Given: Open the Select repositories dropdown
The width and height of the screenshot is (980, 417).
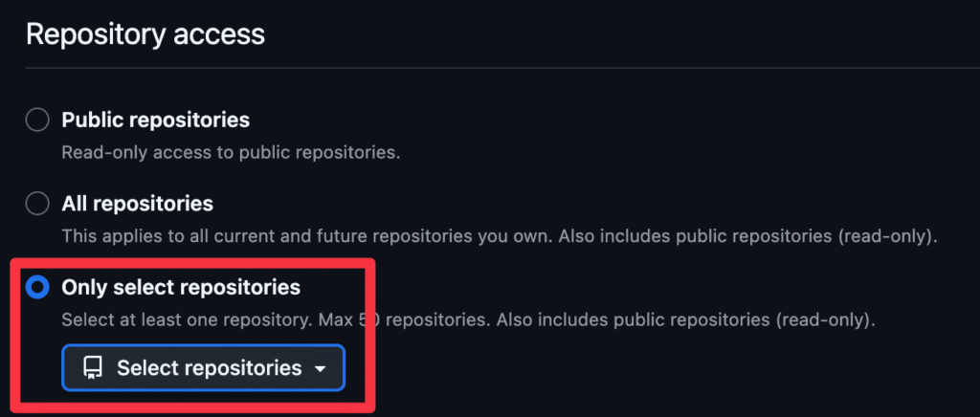Looking at the screenshot, I should 203,367.
